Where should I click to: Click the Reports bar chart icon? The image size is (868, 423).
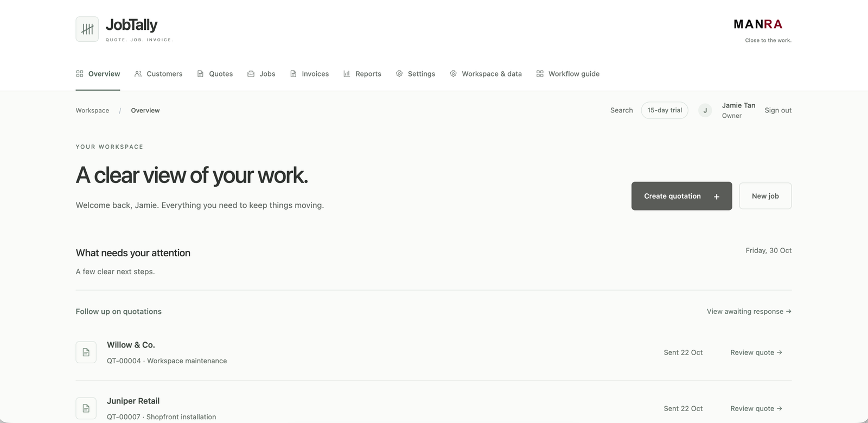pos(347,74)
